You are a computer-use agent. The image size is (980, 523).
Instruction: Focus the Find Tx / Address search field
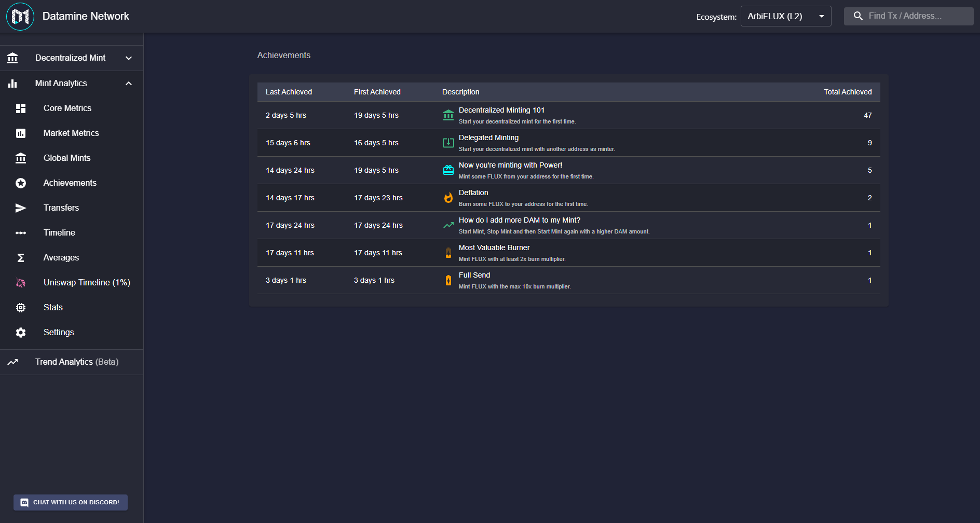[x=909, y=16]
